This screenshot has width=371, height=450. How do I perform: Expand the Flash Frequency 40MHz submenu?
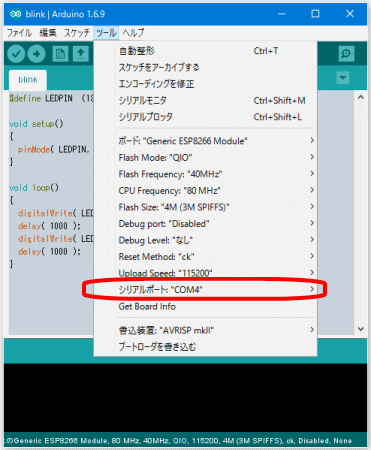pos(205,174)
